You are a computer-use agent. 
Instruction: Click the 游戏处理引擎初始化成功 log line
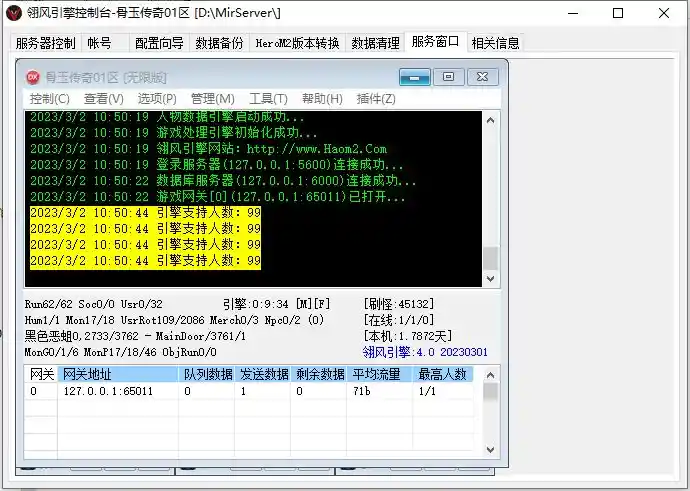(x=173, y=132)
